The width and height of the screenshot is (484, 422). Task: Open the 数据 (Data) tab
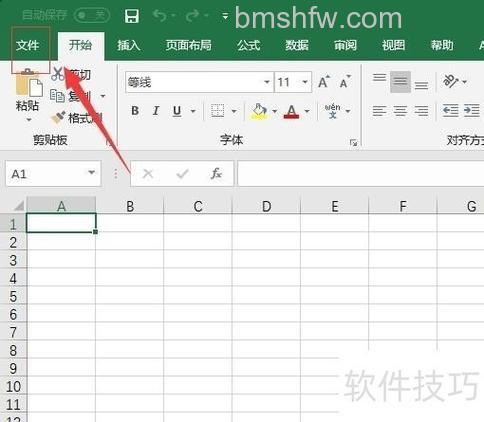[x=297, y=45]
